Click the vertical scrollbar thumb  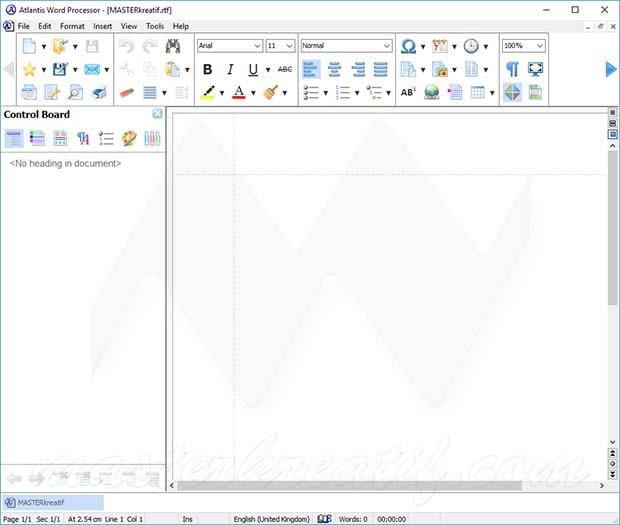point(612,228)
